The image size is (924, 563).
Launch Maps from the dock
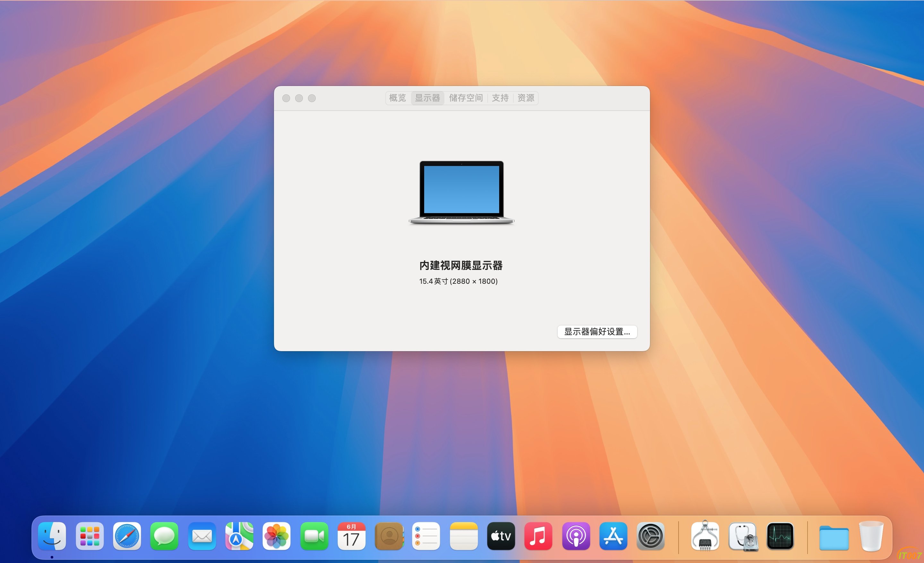239,536
